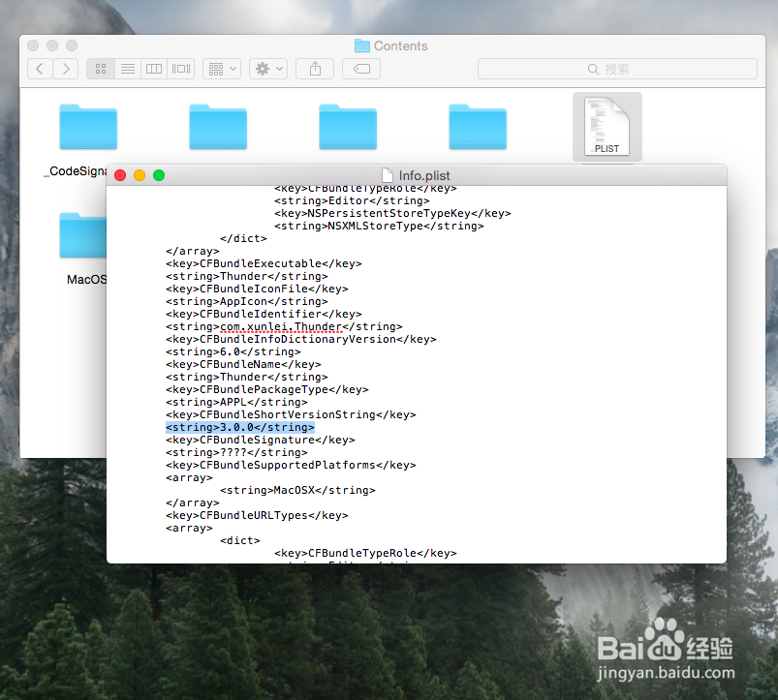The height and width of the screenshot is (700, 778).
Task: Click the CFBundleIdentifier key line
Action: tap(264, 314)
